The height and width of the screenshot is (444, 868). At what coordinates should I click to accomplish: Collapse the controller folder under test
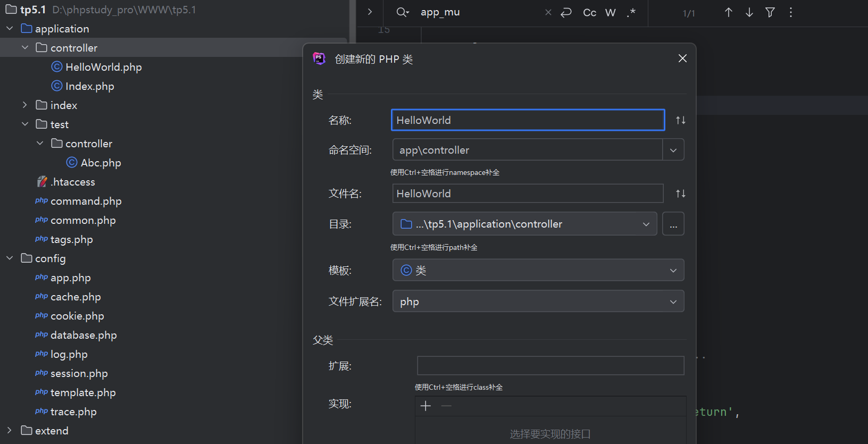coord(40,143)
